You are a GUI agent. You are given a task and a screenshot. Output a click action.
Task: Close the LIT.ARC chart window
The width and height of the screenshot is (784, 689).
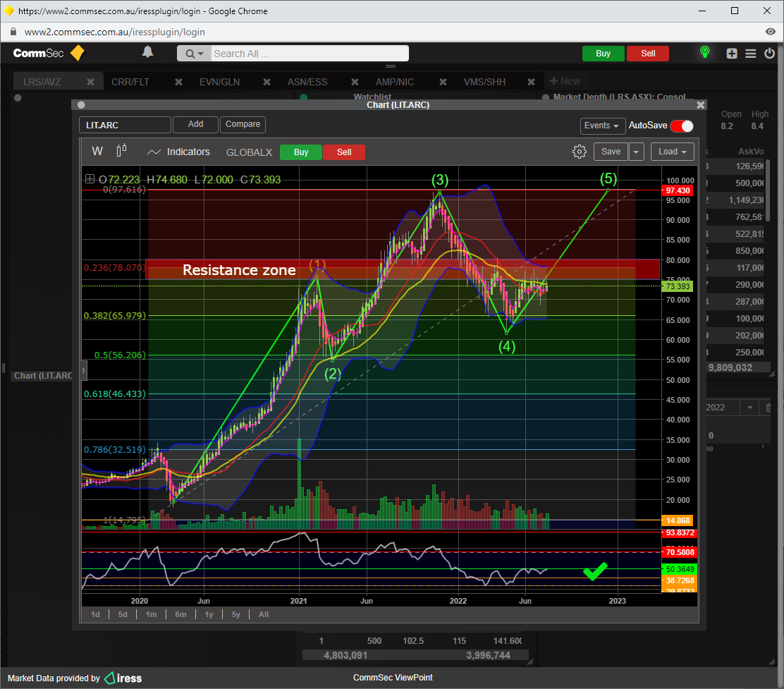pos(701,105)
